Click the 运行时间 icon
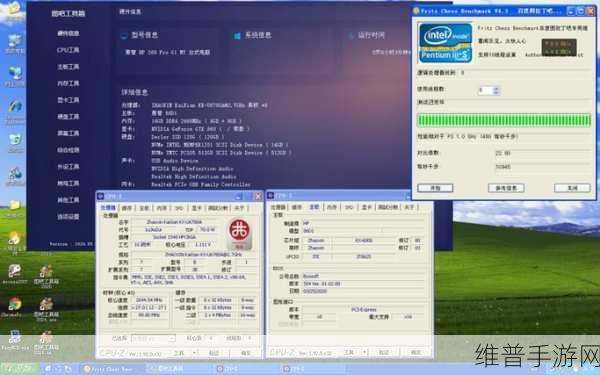Screen dimensions: 600x375 [351, 36]
